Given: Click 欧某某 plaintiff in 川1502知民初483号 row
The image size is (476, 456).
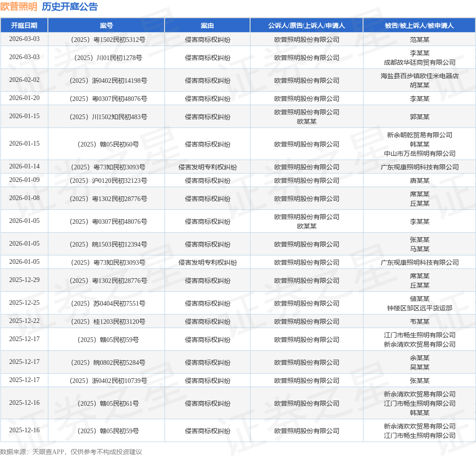Looking at the screenshot, I should [307, 121].
